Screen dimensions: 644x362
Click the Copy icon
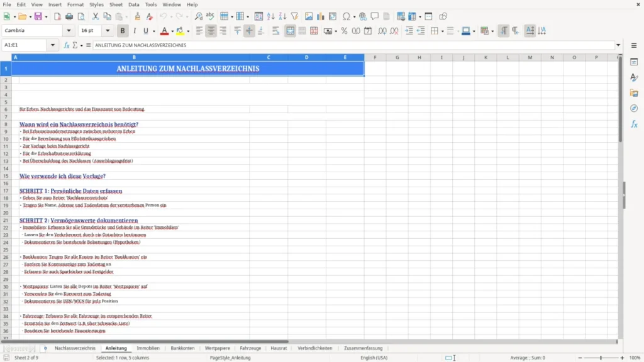tap(107, 16)
